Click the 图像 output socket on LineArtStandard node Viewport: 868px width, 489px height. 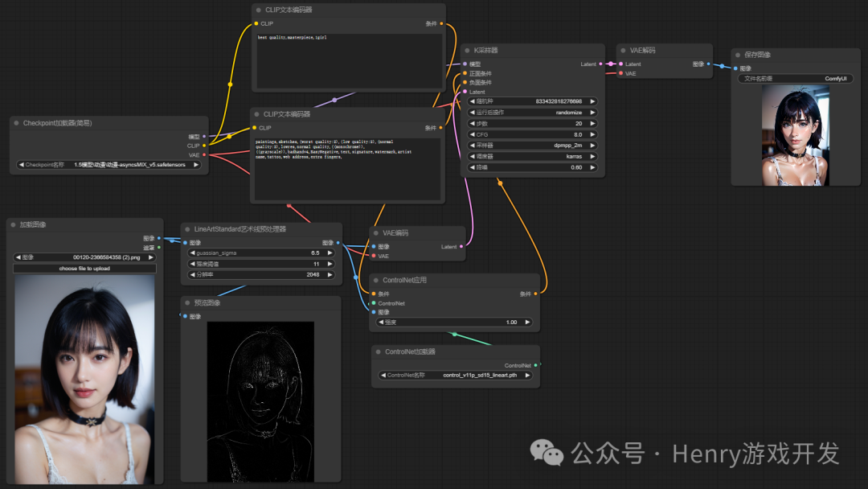338,243
